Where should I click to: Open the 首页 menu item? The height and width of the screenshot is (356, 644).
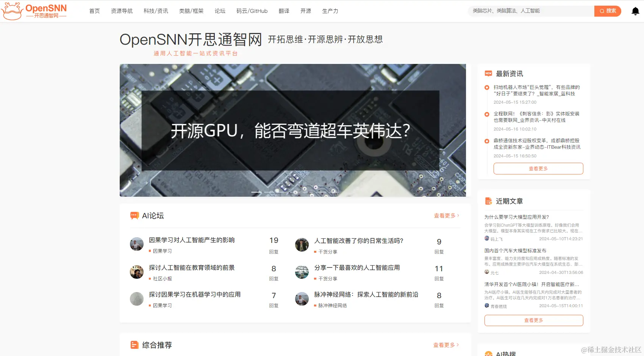(x=94, y=11)
